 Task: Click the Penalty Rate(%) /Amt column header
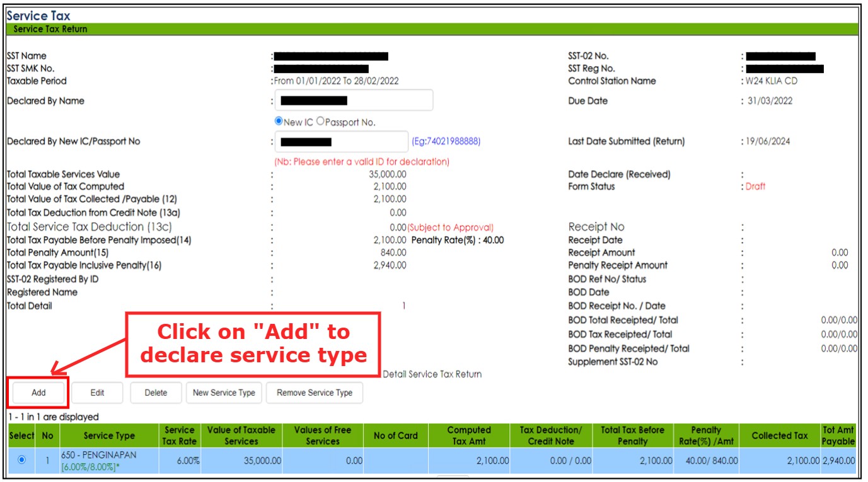pos(705,435)
